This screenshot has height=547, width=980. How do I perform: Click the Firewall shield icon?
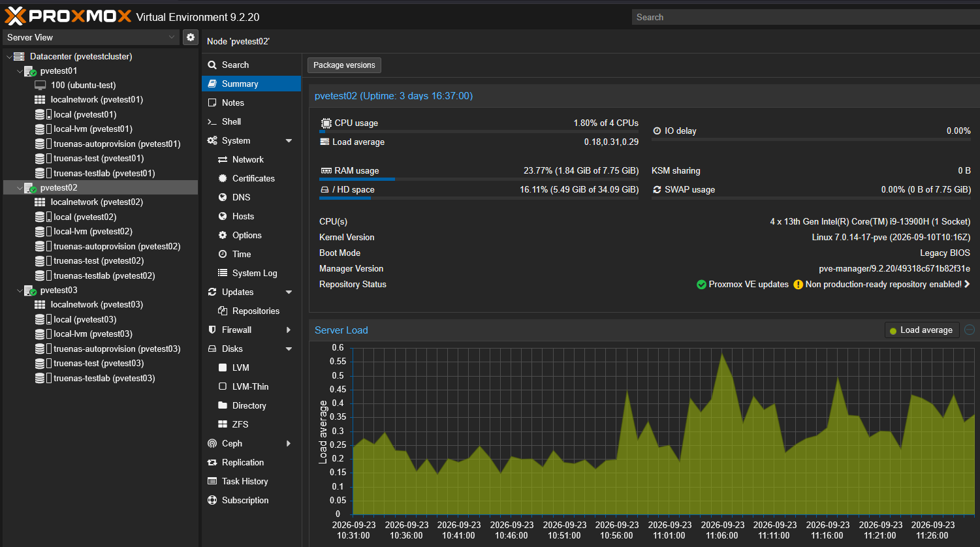click(x=212, y=330)
